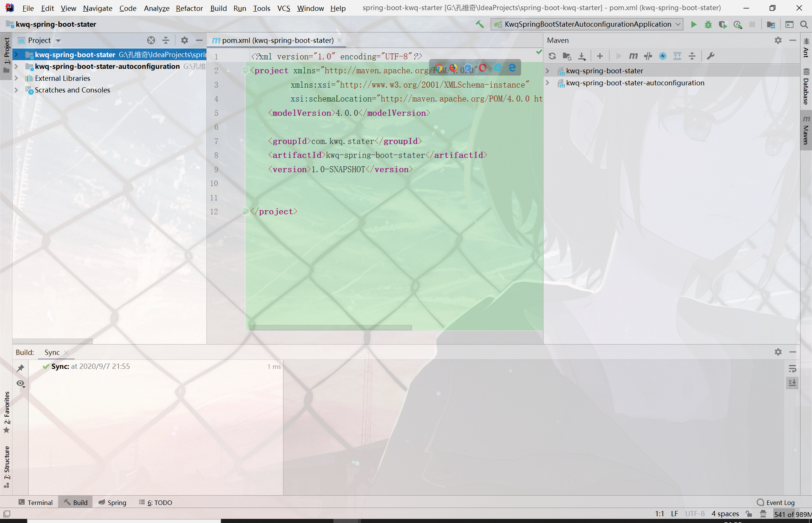Click the Debug bug icon
This screenshot has height=523, width=812.
pos(708,24)
